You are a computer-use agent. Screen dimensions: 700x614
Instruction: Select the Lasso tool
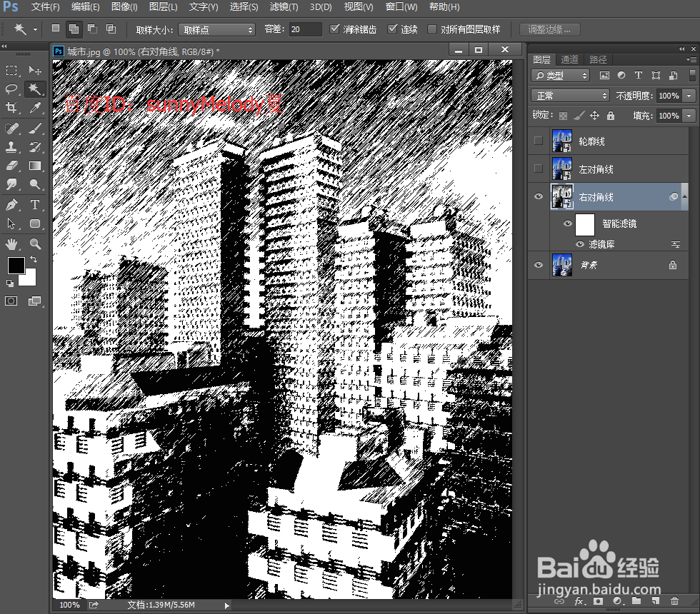pos(11,89)
